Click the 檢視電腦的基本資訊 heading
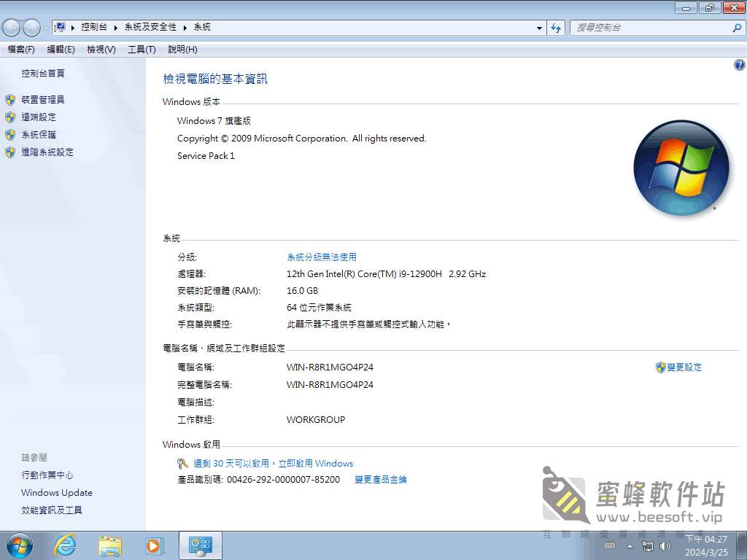 tap(215, 79)
